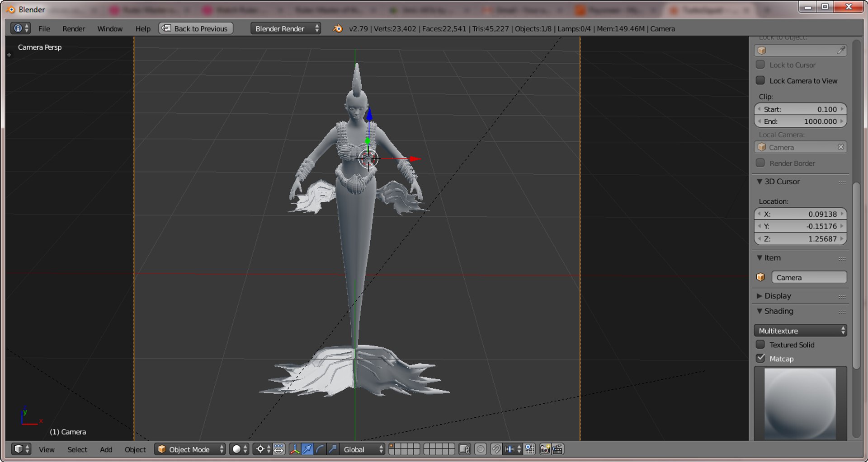Click the Matcap preview sphere thumbnail

point(800,403)
